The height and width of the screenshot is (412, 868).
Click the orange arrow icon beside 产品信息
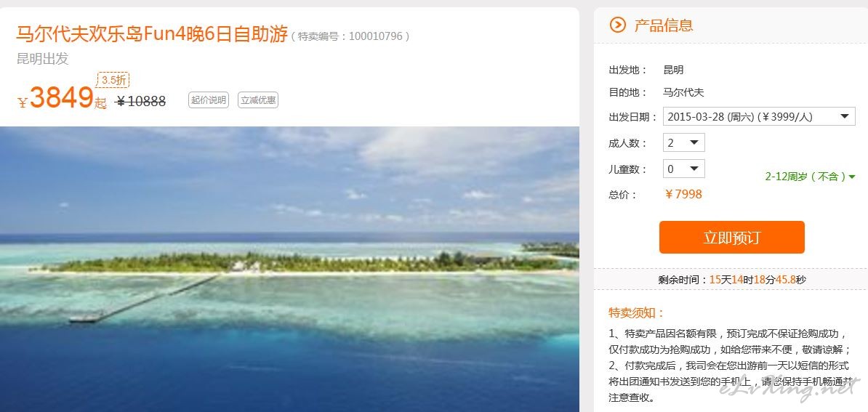617,25
